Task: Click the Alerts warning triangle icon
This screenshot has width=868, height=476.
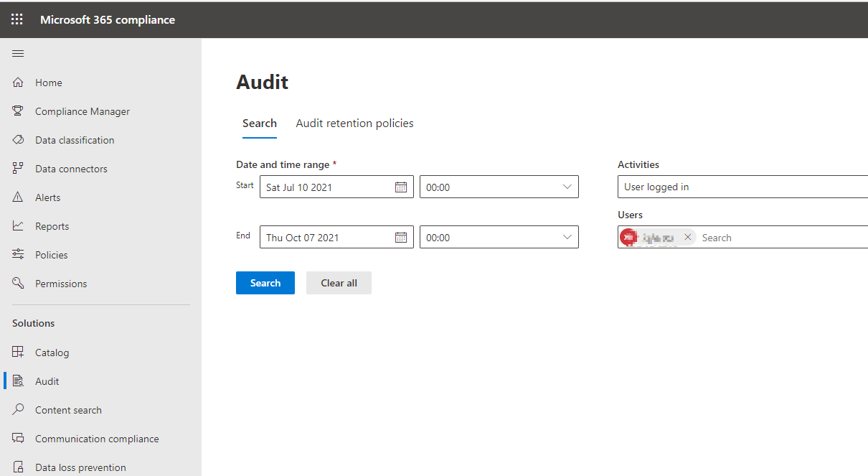Action: (x=19, y=197)
